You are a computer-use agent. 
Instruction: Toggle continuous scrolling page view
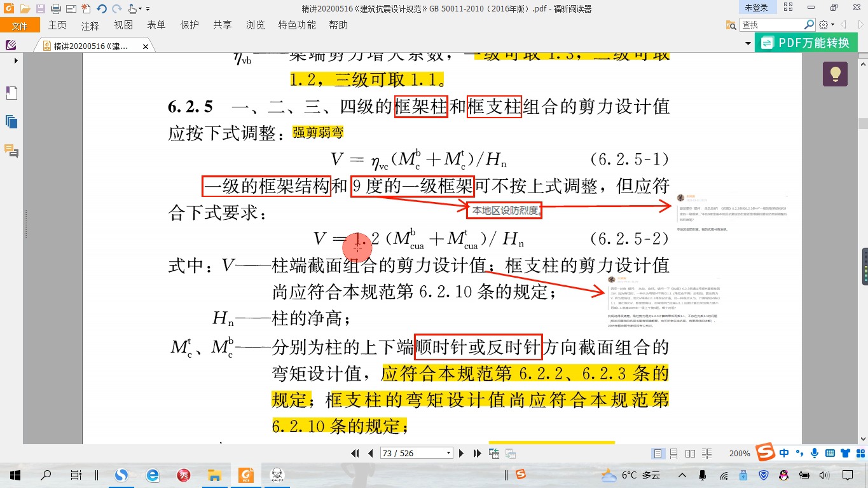674,452
